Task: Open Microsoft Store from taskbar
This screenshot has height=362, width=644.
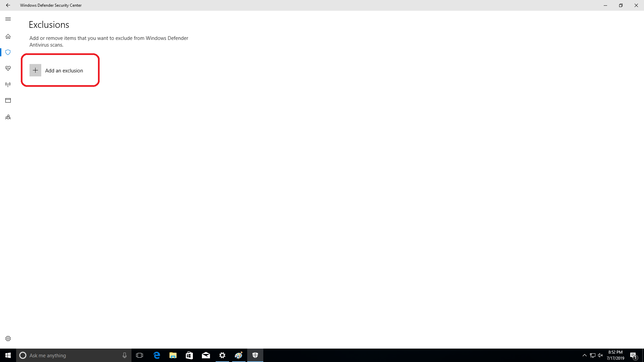Action: [x=189, y=355]
